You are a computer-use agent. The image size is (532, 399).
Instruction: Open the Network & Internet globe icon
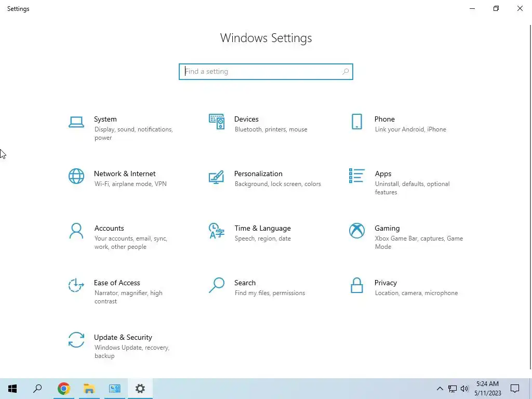76,176
